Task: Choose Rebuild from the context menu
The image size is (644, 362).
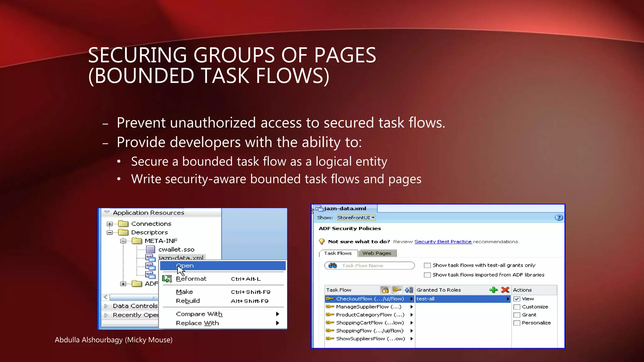Action: [x=223, y=301]
